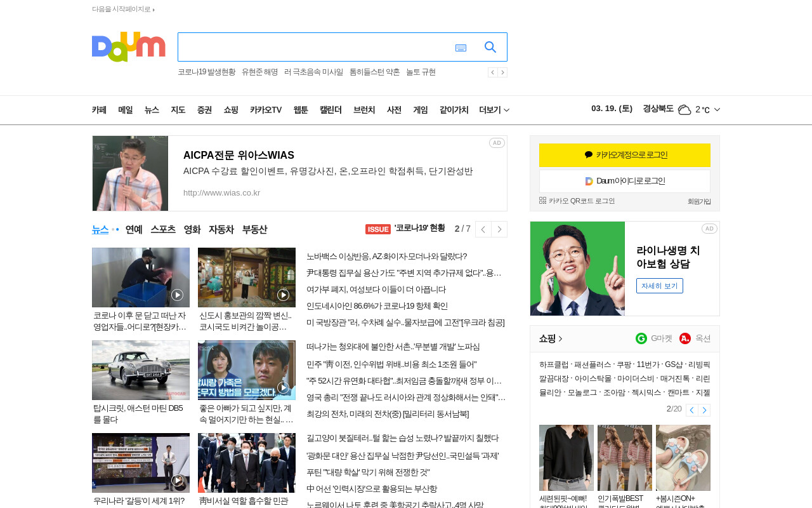Open the G마켓 shopping link

[653, 338]
